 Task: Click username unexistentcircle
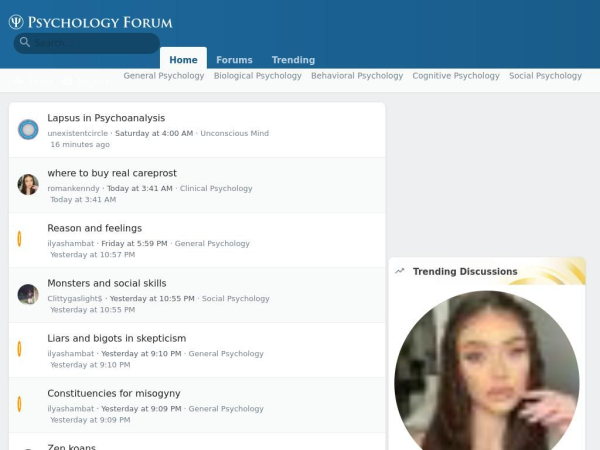(78, 133)
